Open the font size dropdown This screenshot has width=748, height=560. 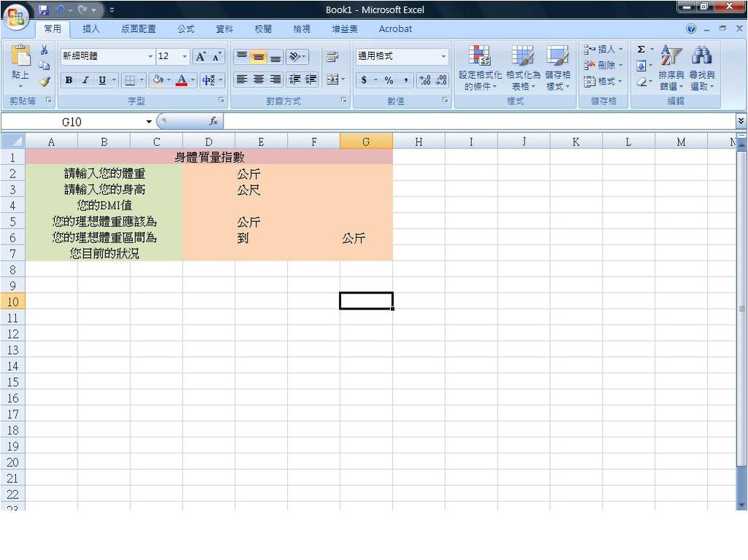185,56
